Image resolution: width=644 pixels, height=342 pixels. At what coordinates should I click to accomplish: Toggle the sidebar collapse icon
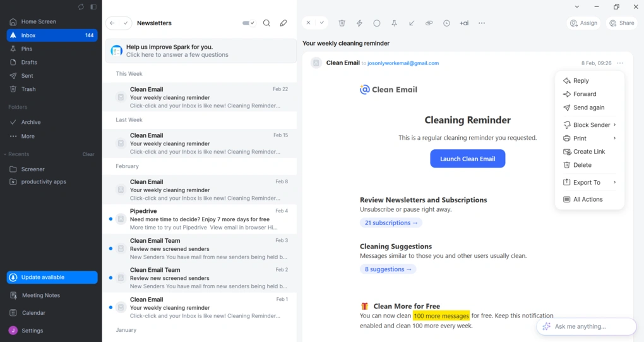coord(93,7)
